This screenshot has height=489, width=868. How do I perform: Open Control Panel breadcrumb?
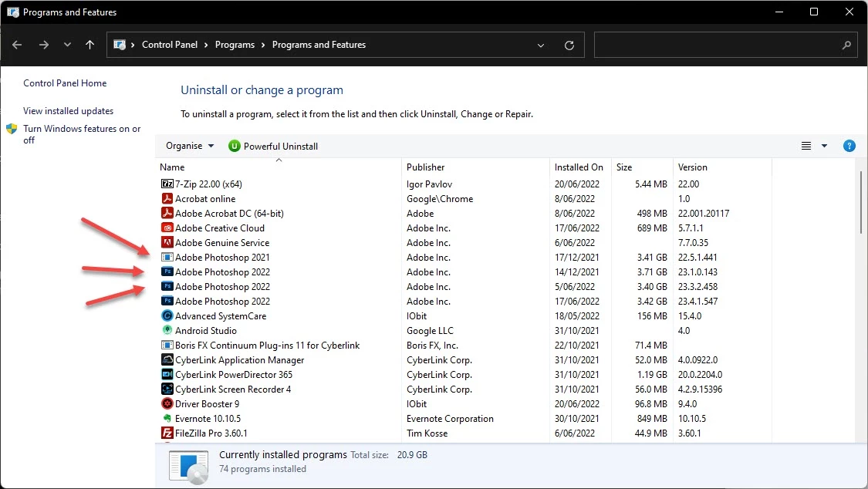[x=170, y=45]
